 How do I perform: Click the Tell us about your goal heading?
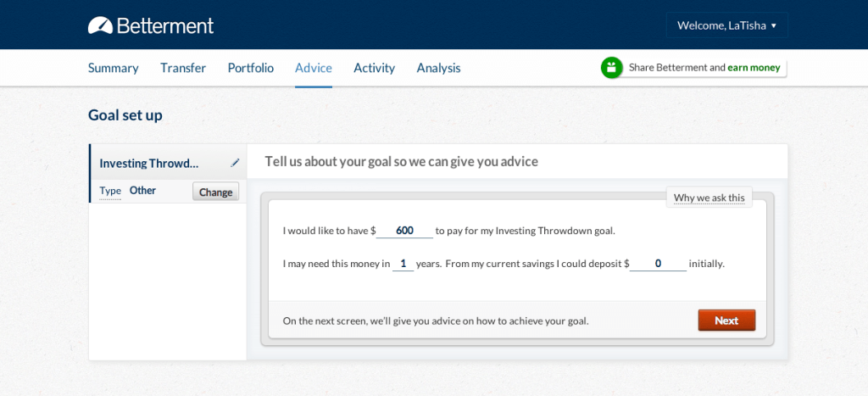pyautogui.click(x=401, y=162)
